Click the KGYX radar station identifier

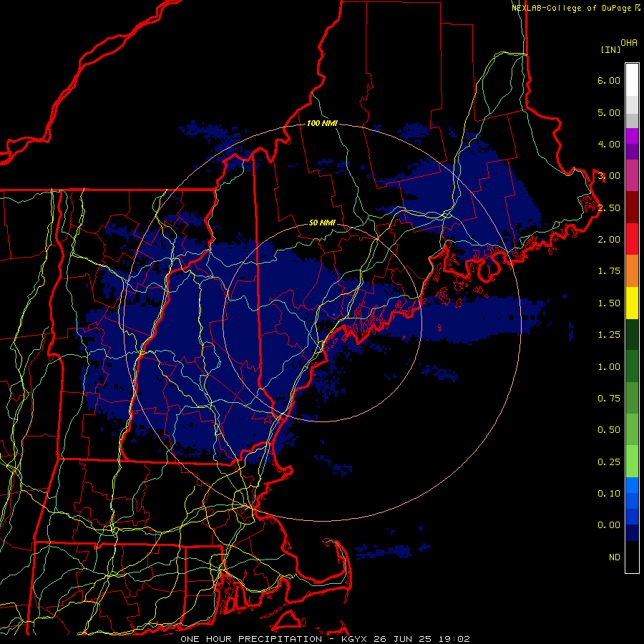354,639
